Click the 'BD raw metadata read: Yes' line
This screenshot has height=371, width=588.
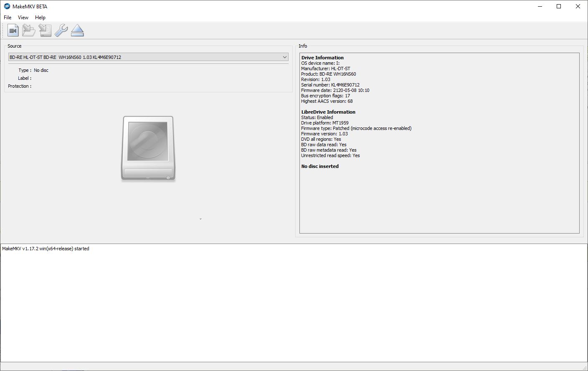coord(329,150)
